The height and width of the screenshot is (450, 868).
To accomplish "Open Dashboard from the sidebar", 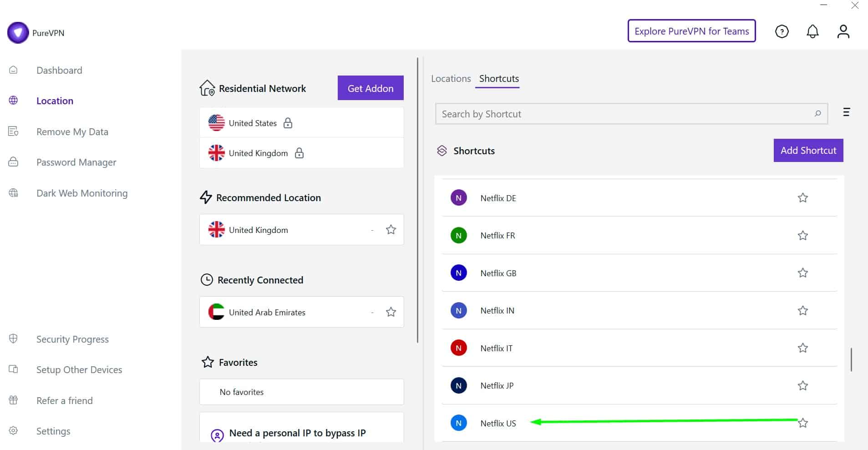I will [x=59, y=70].
